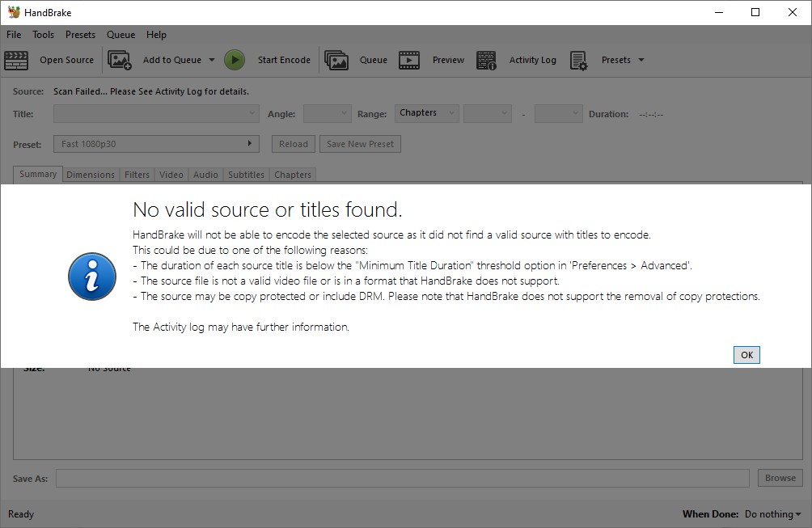This screenshot has height=528, width=812.
Task: Click the Presets gear document icon
Action: coord(578,60)
